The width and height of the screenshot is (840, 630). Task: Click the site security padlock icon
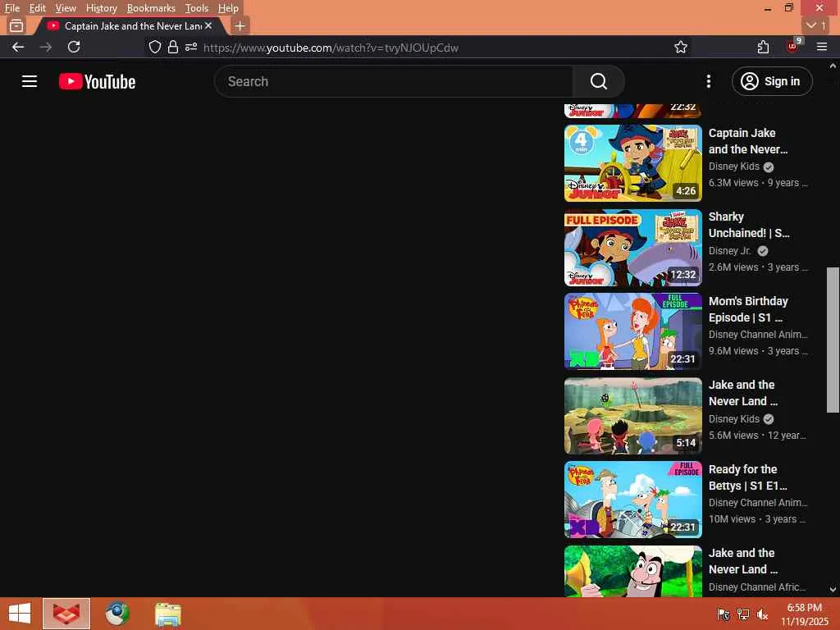172,47
